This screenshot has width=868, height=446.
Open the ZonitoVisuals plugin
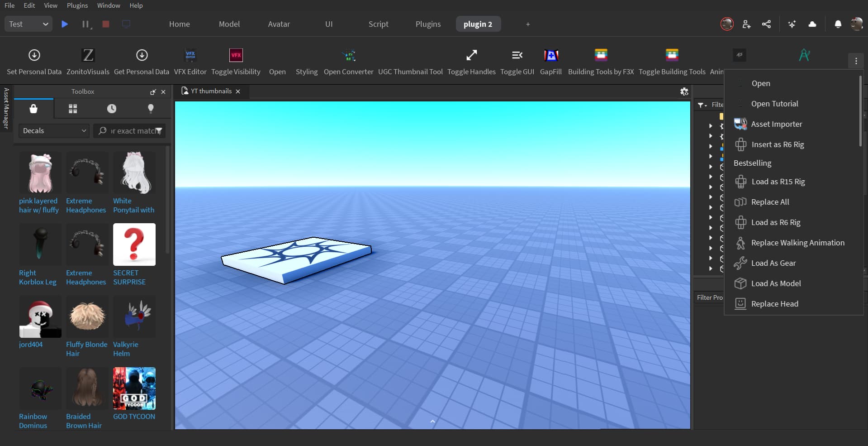(88, 60)
